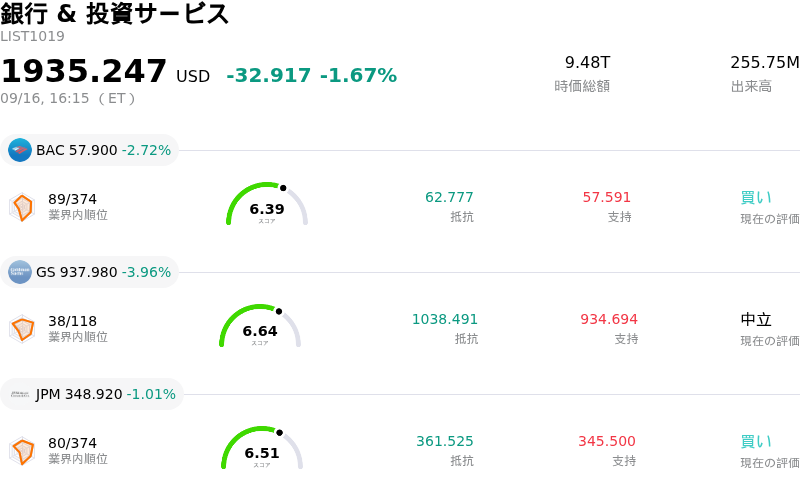Open the Bank of America logo icon
Image resolution: width=800 pixels, height=488 pixels.
tap(20, 150)
